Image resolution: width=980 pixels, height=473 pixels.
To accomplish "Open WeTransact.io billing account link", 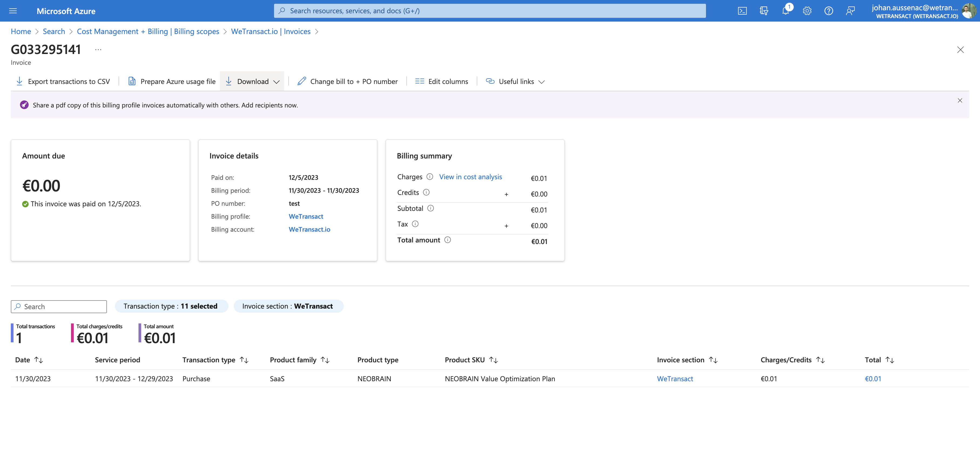I will (309, 229).
